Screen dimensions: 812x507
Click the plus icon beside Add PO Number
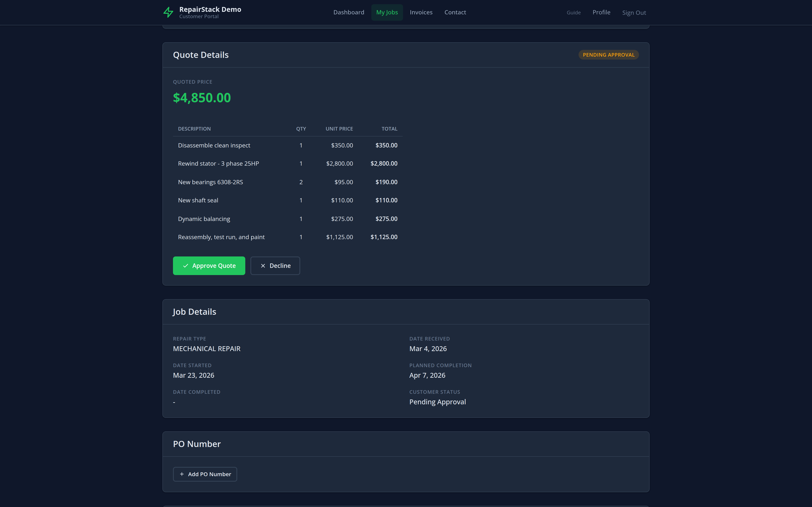click(x=182, y=474)
